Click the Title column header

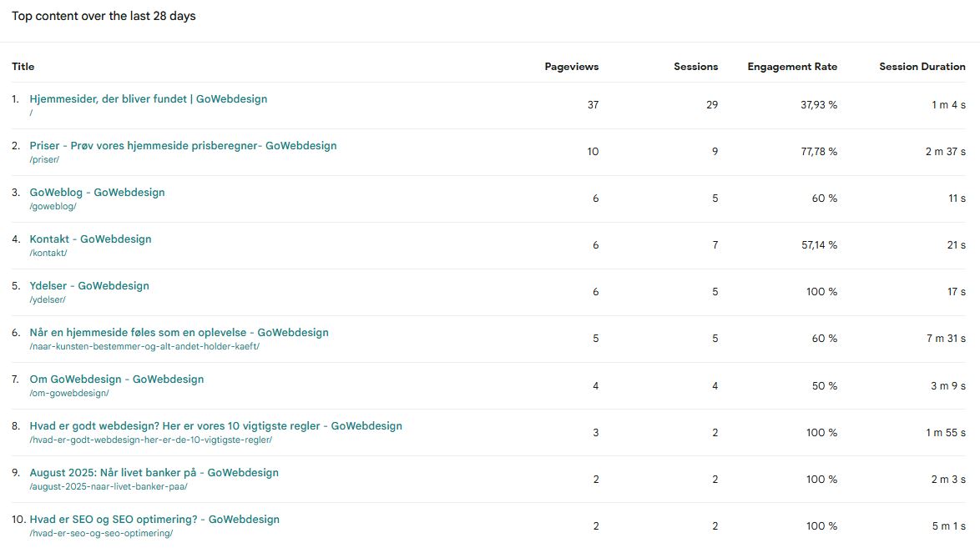point(23,67)
